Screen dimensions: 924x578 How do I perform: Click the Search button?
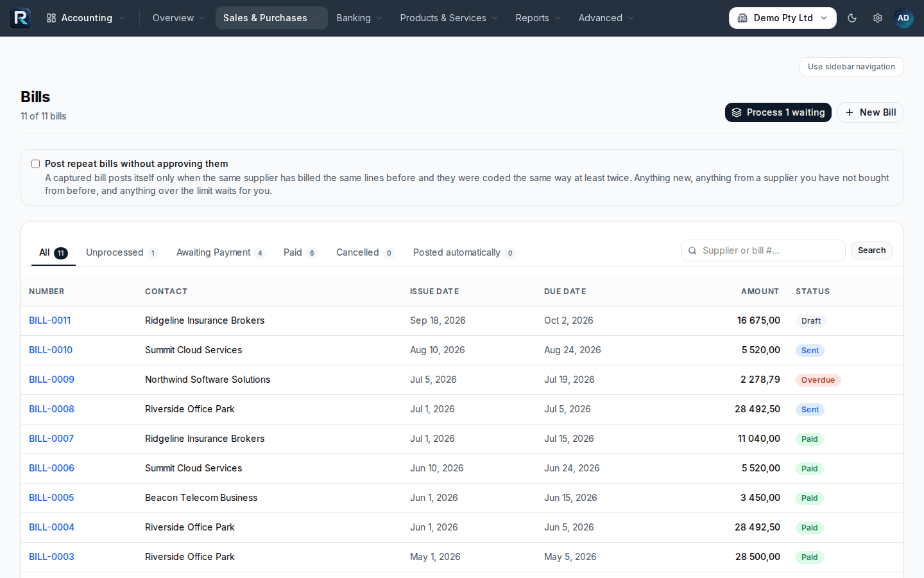[871, 250]
